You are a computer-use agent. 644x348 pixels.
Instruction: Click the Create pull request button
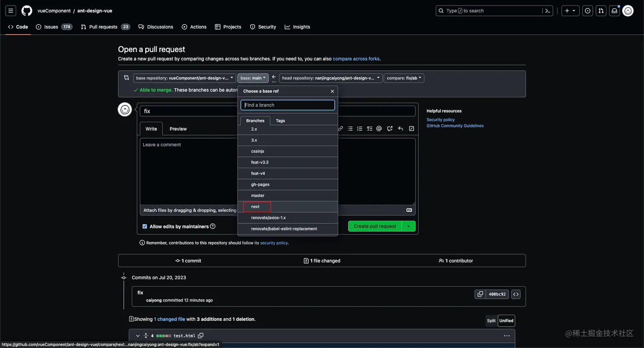tap(375, 226)
